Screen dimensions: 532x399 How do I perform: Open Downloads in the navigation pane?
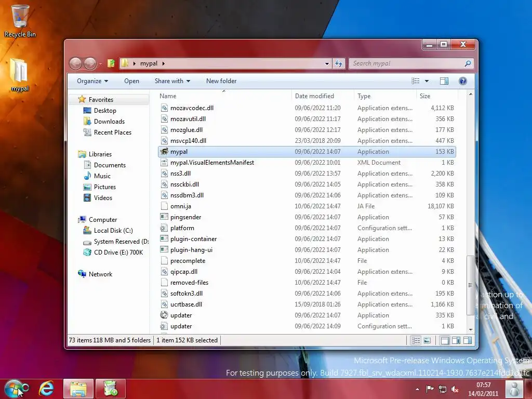click(x=109, y=122)
